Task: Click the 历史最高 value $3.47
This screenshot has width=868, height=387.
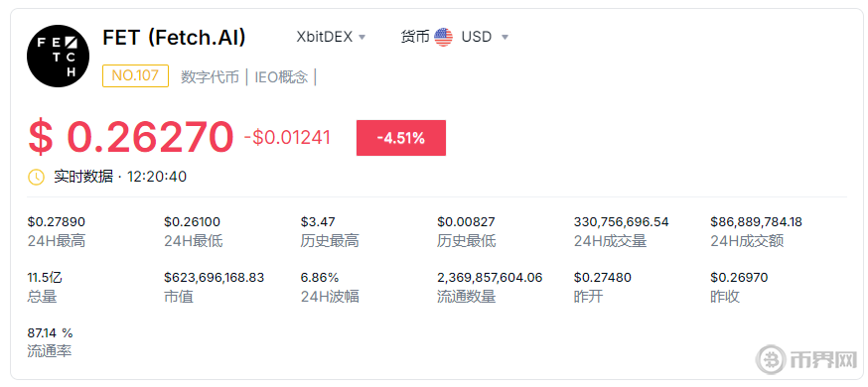Action: pos(318,222)
